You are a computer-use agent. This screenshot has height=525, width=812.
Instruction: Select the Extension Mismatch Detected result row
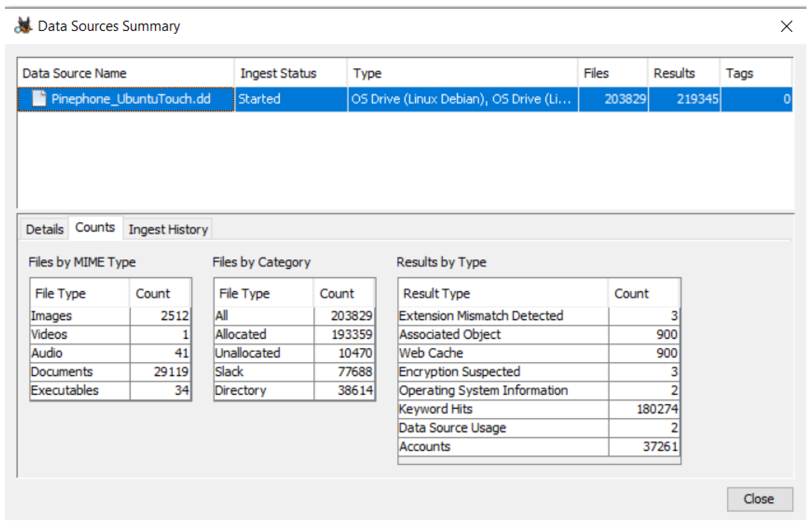coord(539,316)
